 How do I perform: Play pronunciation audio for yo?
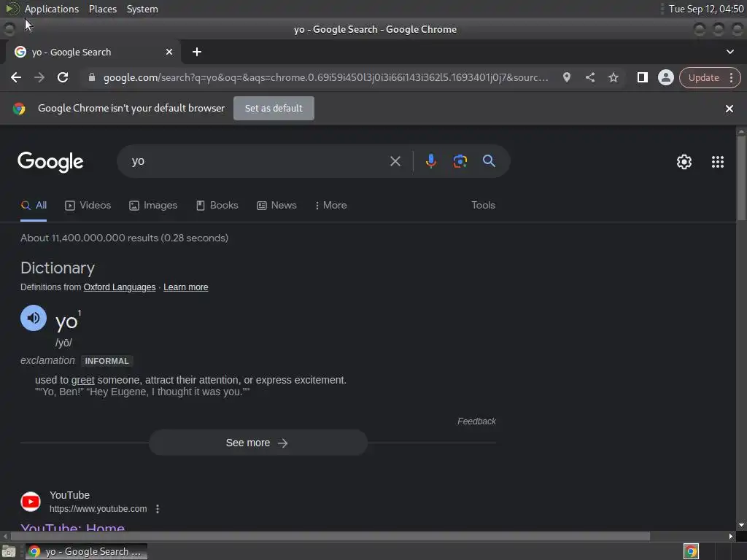[34, 318]
